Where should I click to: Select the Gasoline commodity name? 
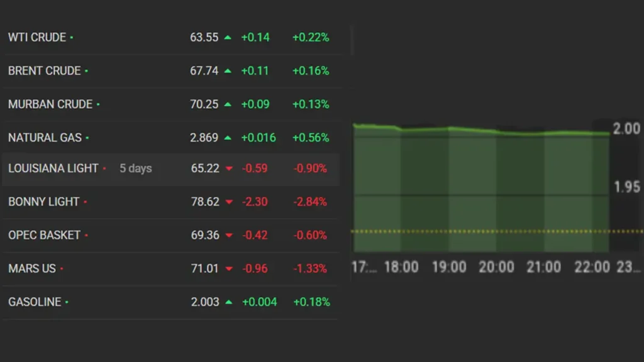tap(35, 302)
